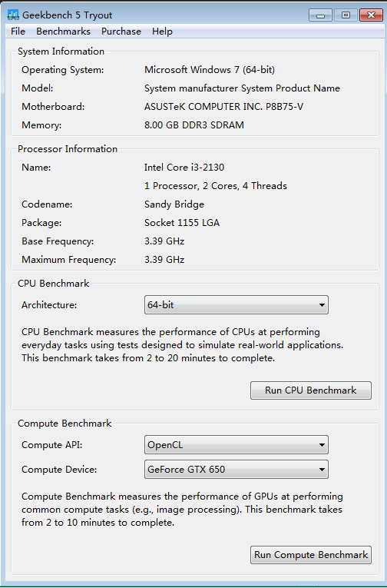Click the Intel Core i3-2130 processor name
Image resolution: width=387 pixels, height=588 pixels.
(184, 168)
